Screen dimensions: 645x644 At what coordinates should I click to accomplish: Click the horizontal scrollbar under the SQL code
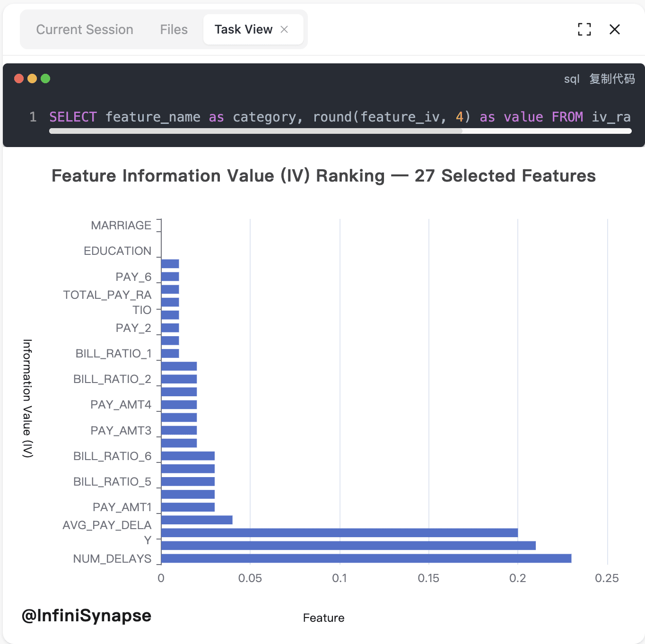(x=340, y=131)
